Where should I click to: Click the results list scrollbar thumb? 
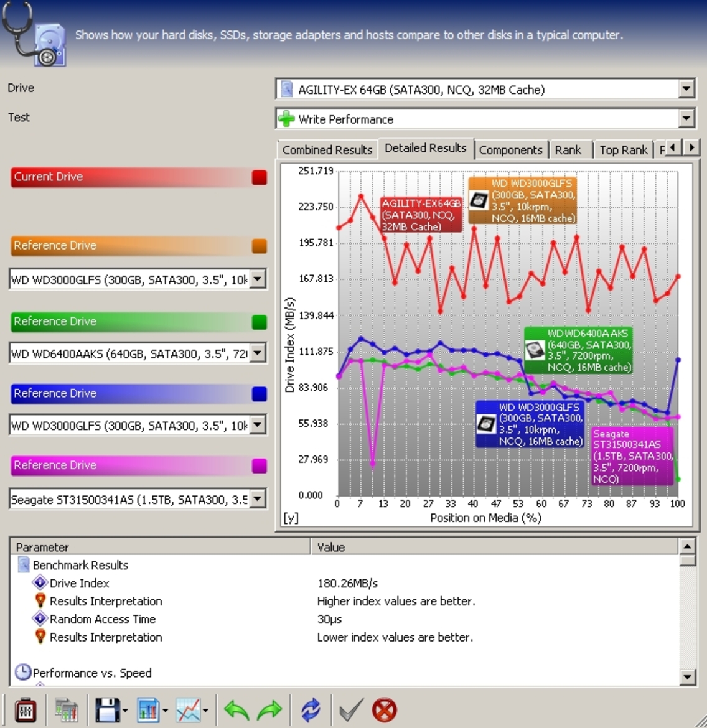click(x=687, y=560)
